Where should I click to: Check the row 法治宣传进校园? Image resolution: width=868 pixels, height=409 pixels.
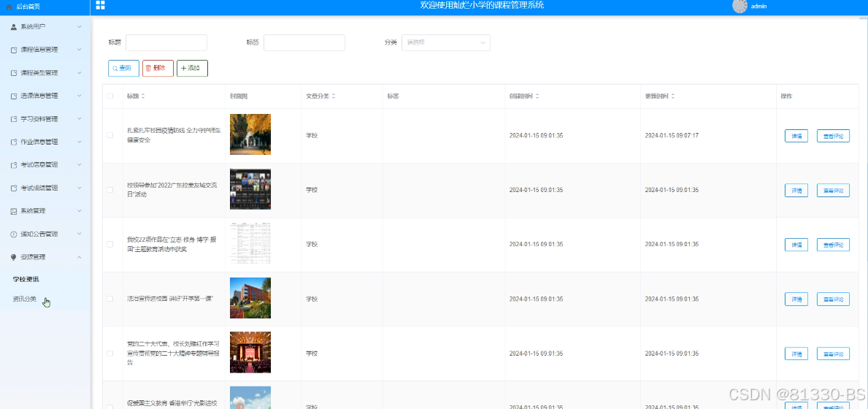click(x=110, y=299)
